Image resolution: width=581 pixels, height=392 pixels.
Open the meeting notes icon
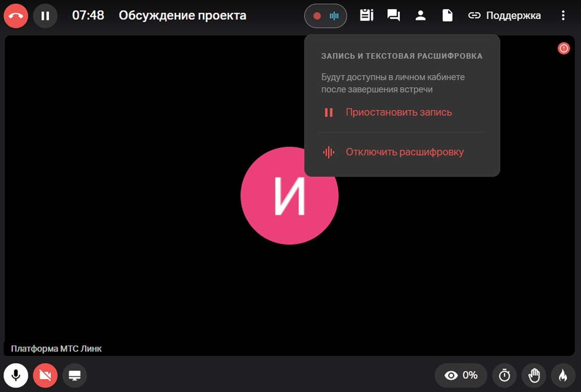click(x=366, y=15)
